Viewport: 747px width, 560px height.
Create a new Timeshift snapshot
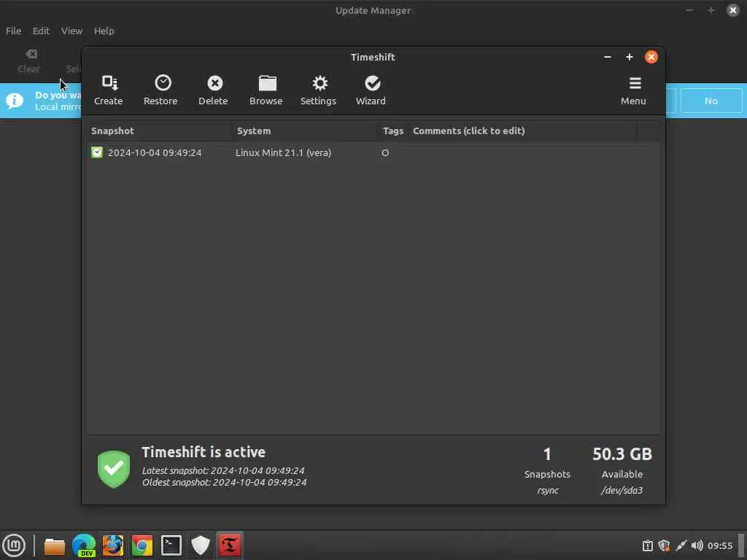pyautogui.click(x=109, y=90)
